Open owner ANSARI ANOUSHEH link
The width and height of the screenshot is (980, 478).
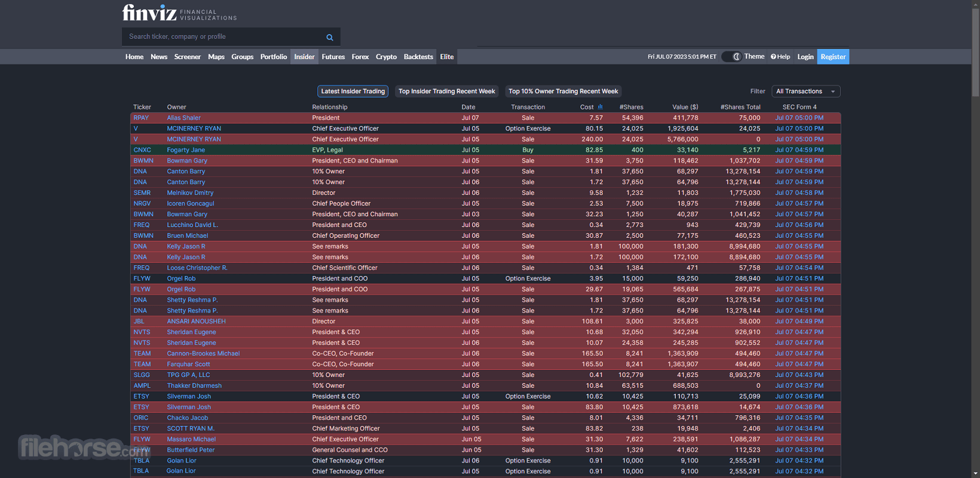(196, 321)
